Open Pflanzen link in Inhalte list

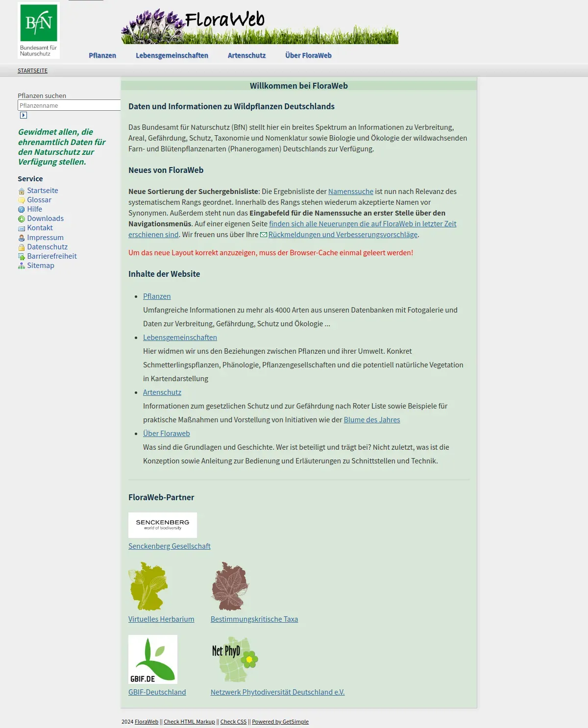157,296
